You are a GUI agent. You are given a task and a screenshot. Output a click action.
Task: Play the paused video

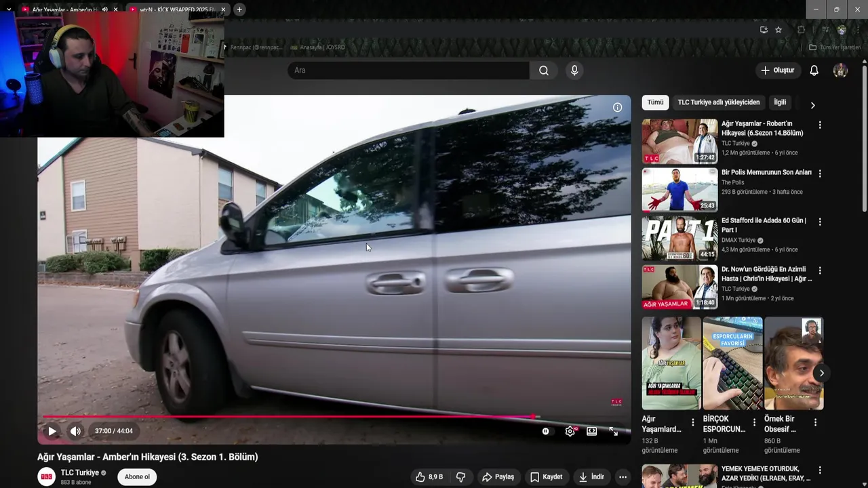pos(52,431)
